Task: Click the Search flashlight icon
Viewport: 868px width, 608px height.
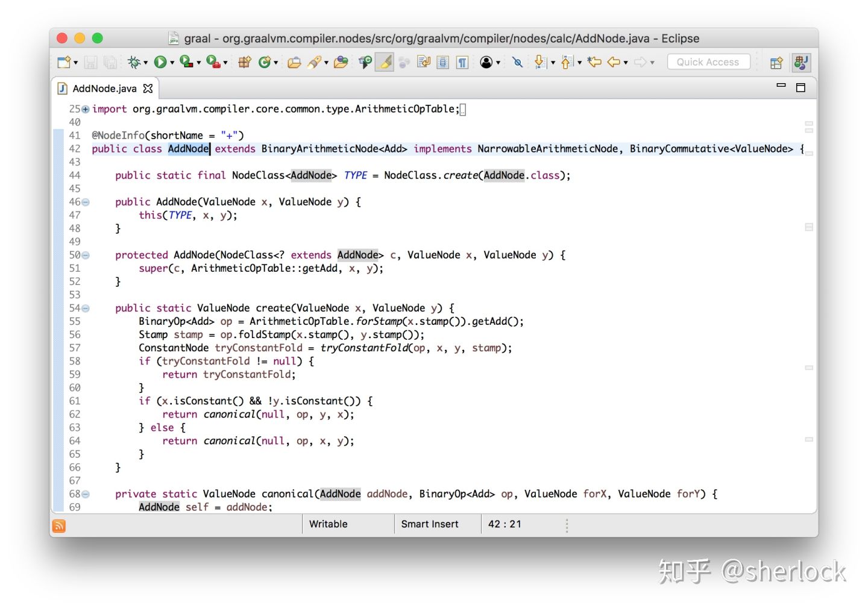Action: point(314,62)
